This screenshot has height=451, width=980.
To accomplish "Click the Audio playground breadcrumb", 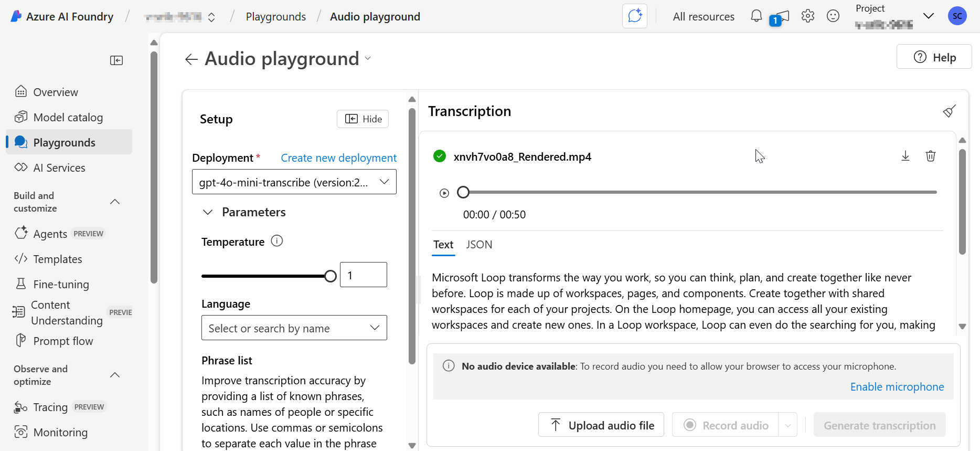I will click(375, 17).
